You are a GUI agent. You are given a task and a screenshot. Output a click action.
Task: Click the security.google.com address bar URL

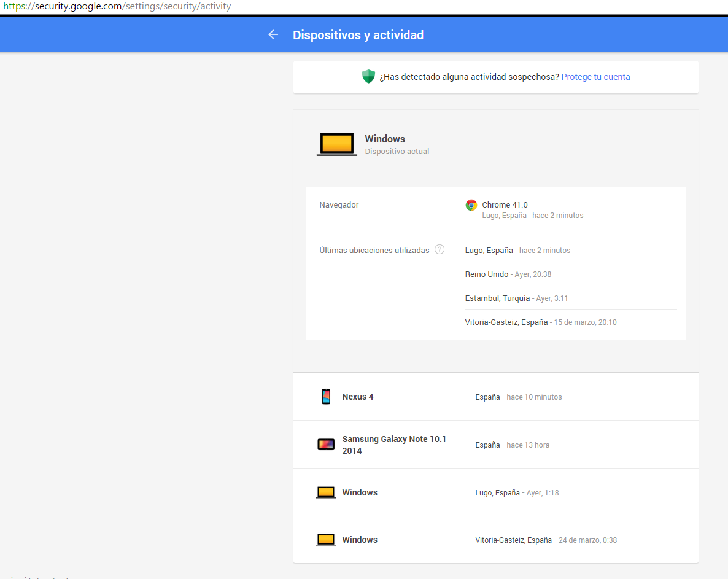(117, 6)
